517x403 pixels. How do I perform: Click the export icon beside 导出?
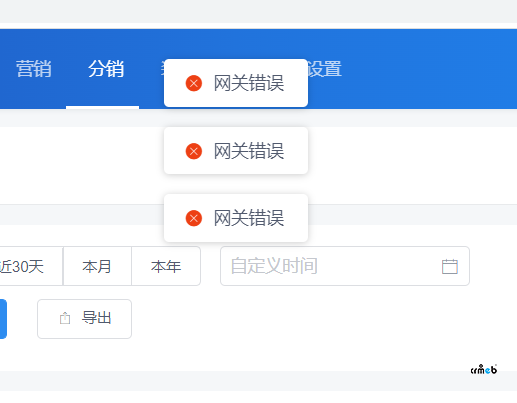click(65, 318)
